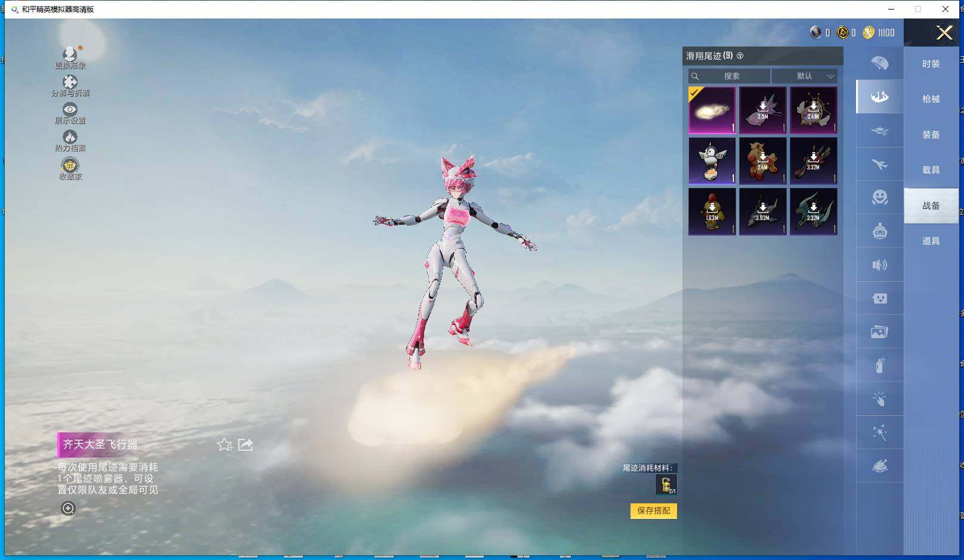Select the penguin trail thumbnail
Viewport: 964px width, 560px height.
click(x=712, y=161)
